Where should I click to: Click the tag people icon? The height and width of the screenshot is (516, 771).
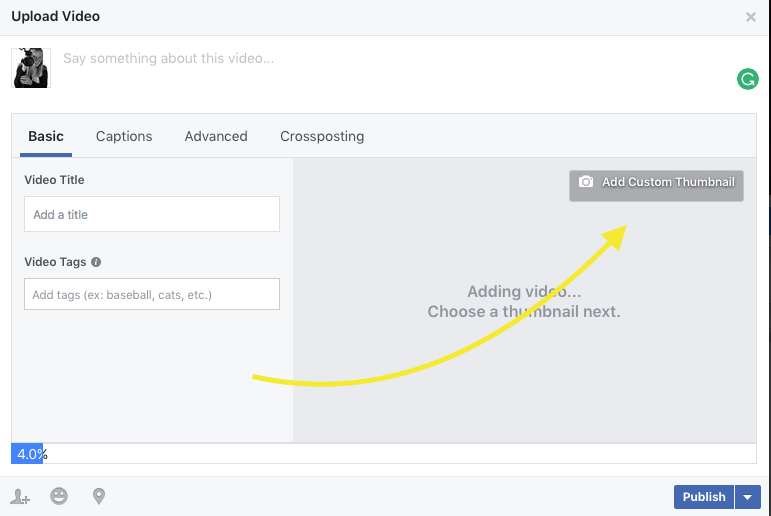coord(20,497)
